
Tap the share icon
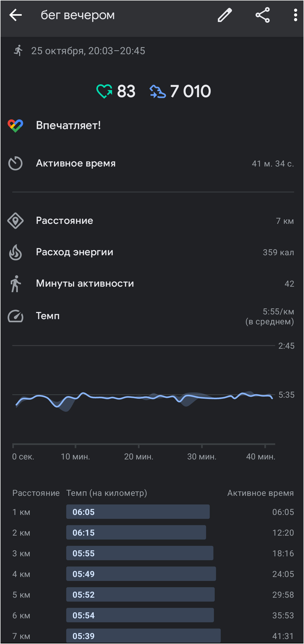pyautogui.click(x=263, y=15)
